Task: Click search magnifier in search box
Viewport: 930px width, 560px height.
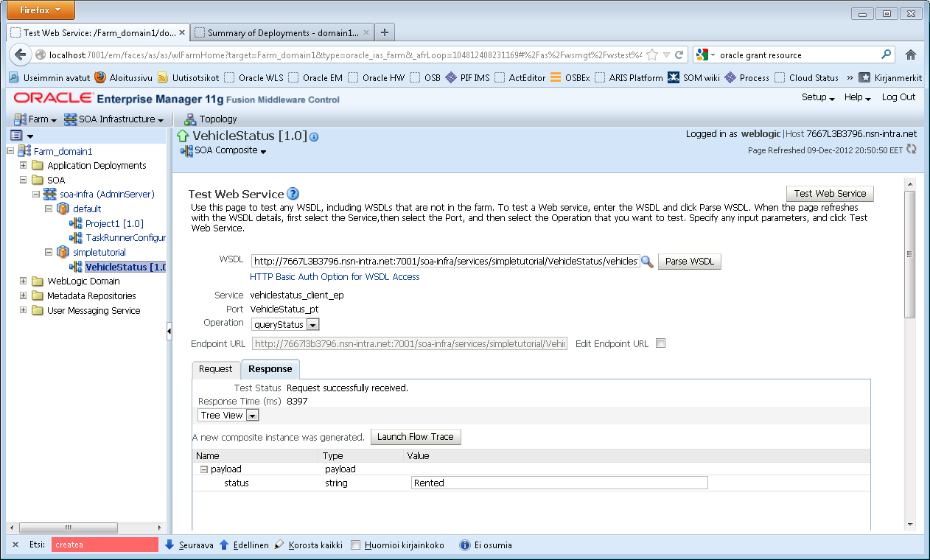Action: click(887, 55)
